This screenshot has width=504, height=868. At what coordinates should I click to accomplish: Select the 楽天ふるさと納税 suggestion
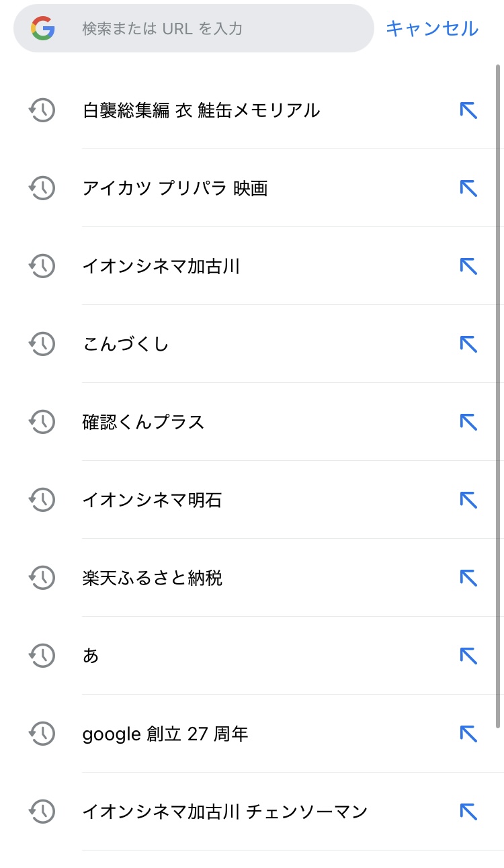[x=153, y=578]
